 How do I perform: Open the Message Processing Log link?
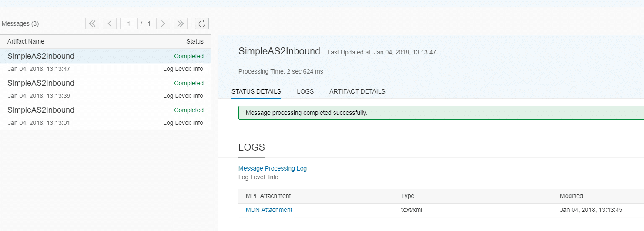point(272,168)
